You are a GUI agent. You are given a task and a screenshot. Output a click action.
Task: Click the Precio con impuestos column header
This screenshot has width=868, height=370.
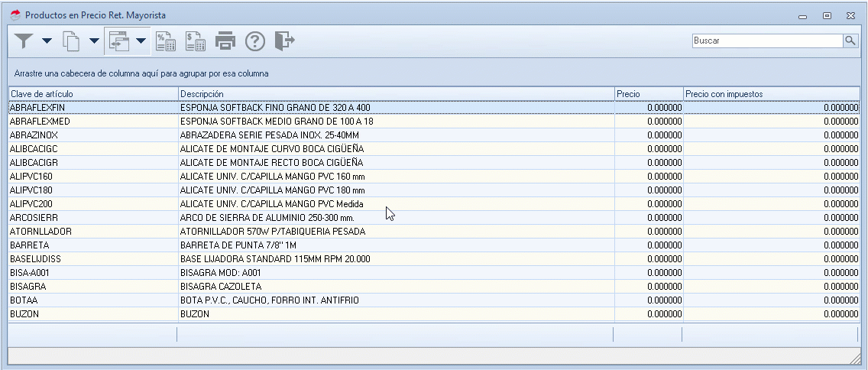click(x=770, y=94)
